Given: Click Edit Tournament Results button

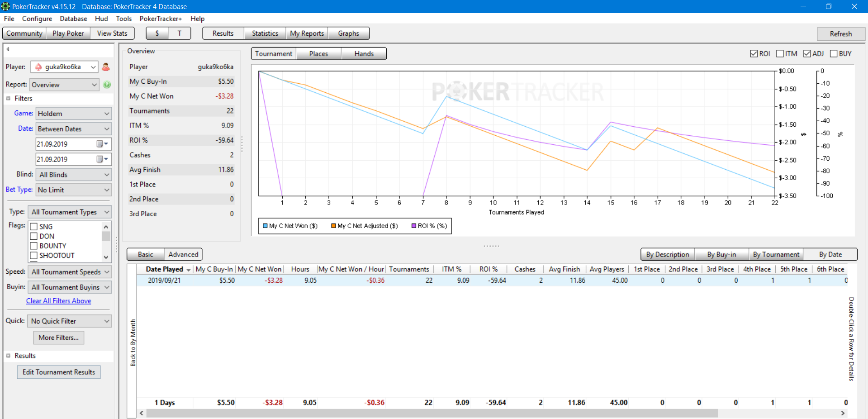Looking at the screenshot, I should (x=59, y=372).
